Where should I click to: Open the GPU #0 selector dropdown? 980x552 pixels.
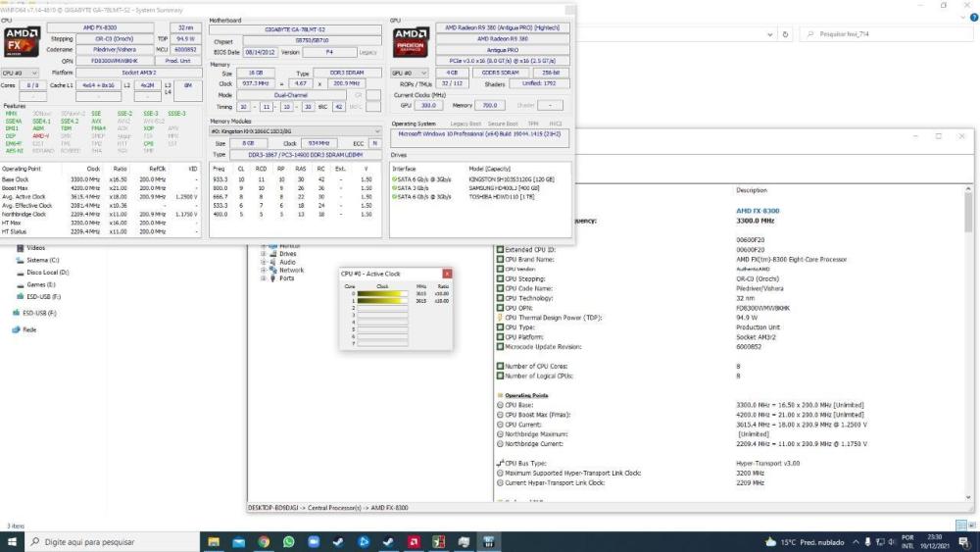410,73
